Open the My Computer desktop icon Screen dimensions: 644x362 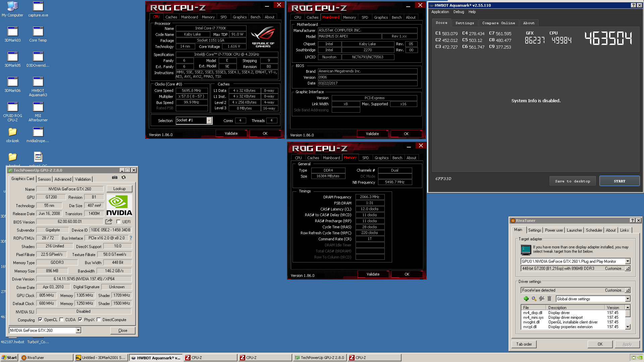(12, 9)
